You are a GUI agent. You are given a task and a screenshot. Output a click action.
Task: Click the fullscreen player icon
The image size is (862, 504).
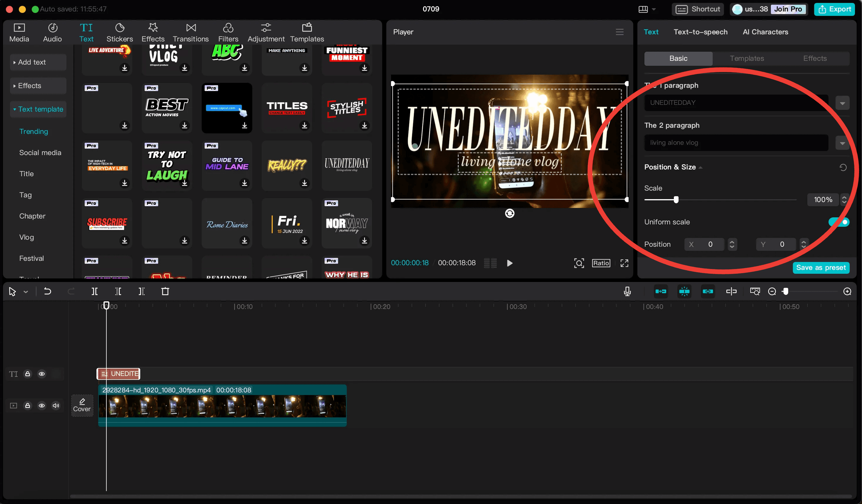click(x=624, y=263)
